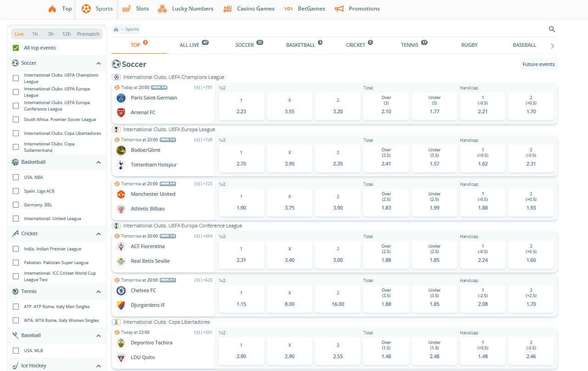Click Athletic Bilbao crest
The width and height of the screenshot is (588, 371).
tap(121, 209)
